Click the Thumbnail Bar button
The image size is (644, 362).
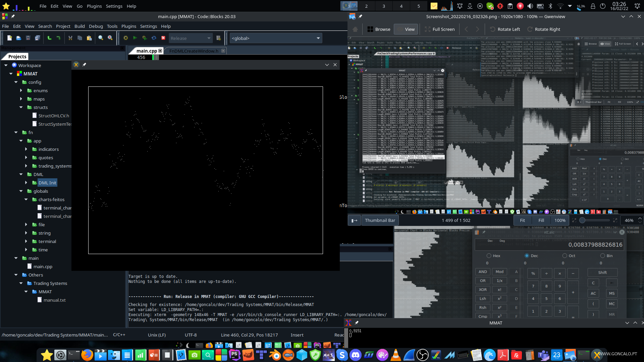[380, 220]
